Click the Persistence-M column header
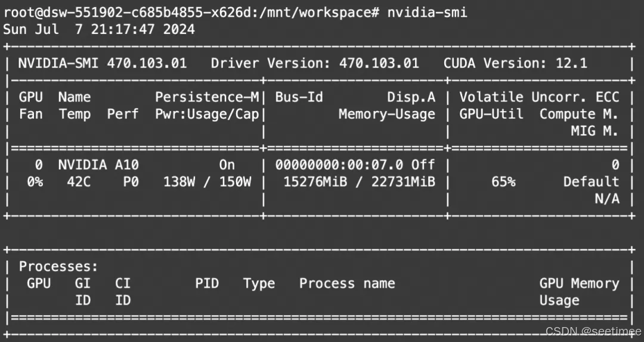Viewport: 644px width, 342px height. tap(207, 97)
